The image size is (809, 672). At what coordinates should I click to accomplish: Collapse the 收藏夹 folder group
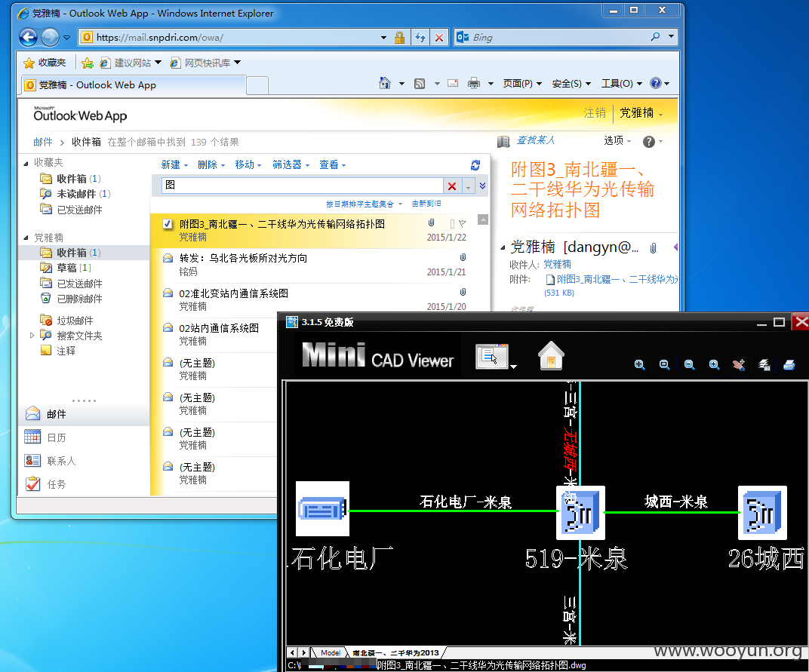pyautogui.click(x=26, y=164)
